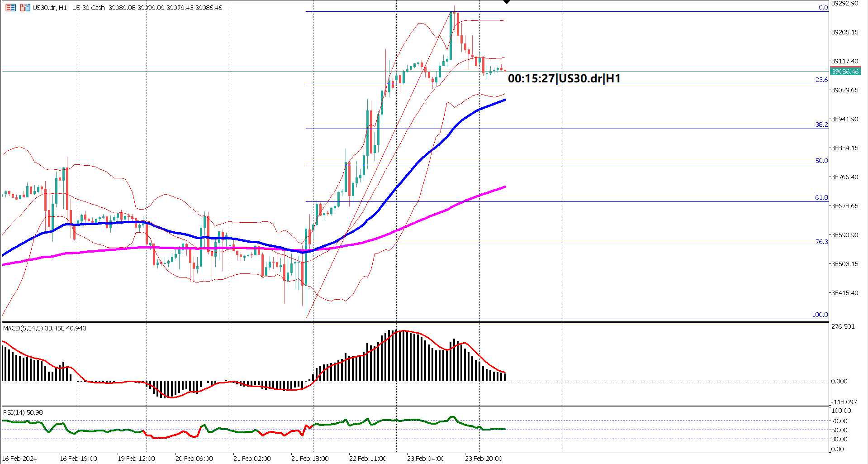Select the 23 Feb 20:00 time axis label

pyautogui.click(x=484, y=458)
